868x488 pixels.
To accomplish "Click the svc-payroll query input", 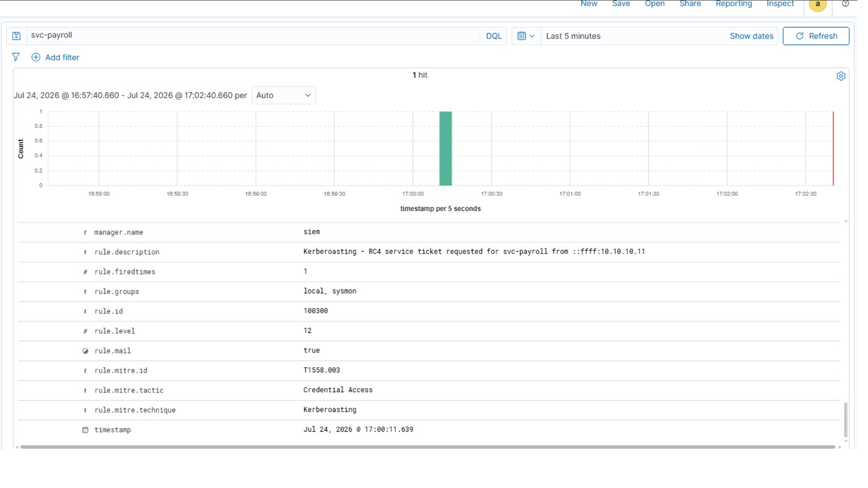I will [x=253, y=36].
